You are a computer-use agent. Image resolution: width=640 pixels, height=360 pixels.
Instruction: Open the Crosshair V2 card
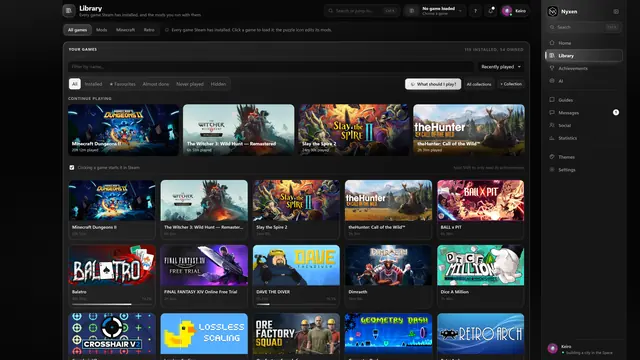112,336
